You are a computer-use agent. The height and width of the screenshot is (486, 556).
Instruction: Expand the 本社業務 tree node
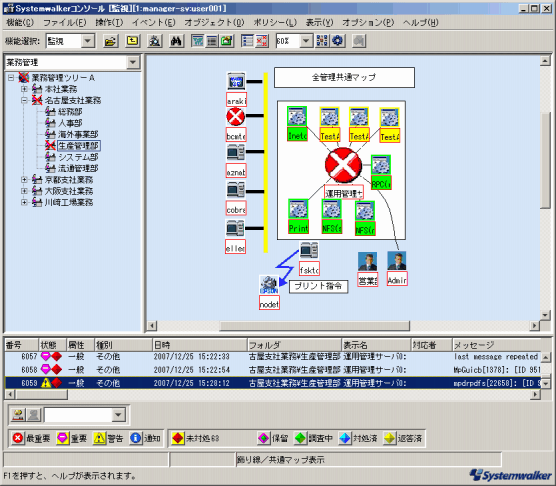coord(24,89)
